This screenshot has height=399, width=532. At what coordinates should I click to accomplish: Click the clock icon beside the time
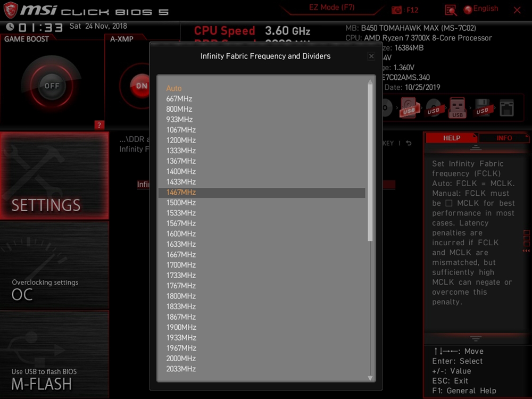10,27
